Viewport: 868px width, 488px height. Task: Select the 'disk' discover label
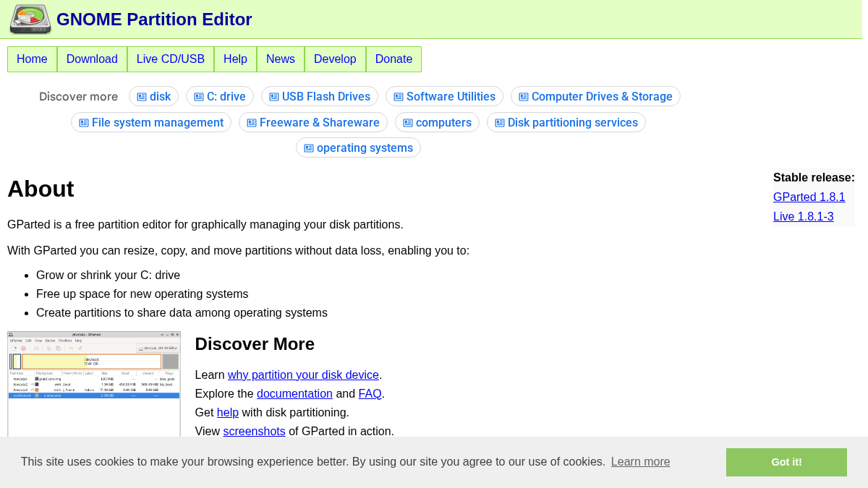[x=160, y=97]
